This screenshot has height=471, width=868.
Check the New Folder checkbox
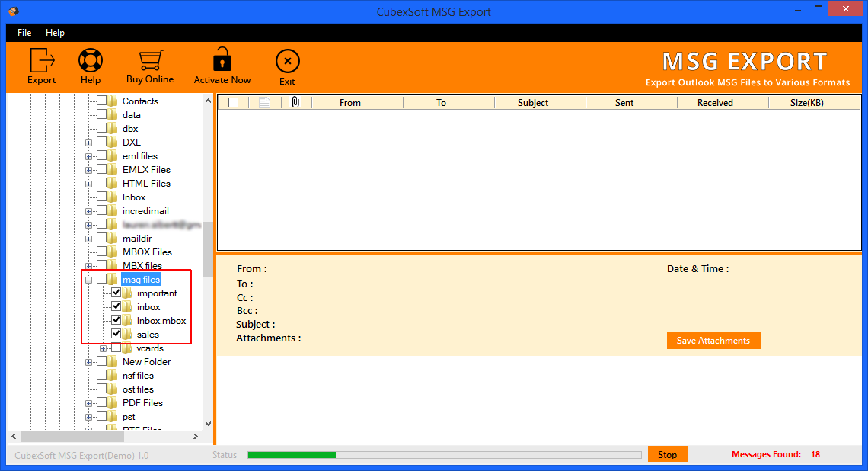pos(102,361)
